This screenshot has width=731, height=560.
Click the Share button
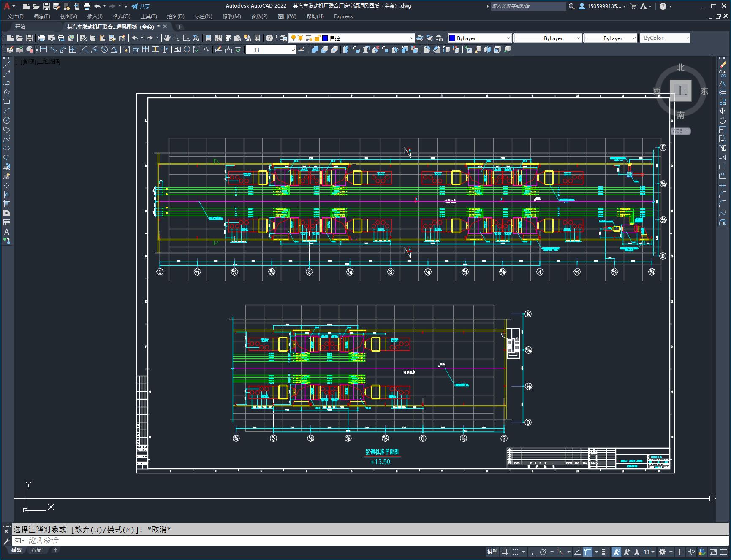pyautogui.click(x=141, y=6)
